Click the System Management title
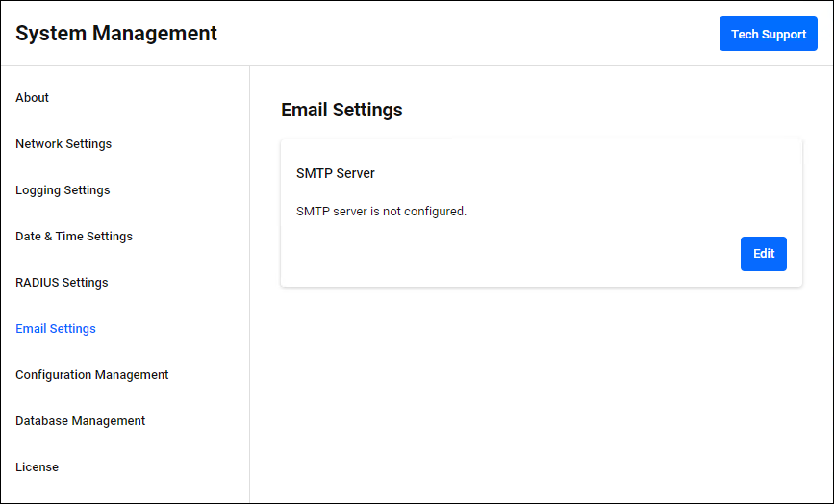 coord(116,34)
